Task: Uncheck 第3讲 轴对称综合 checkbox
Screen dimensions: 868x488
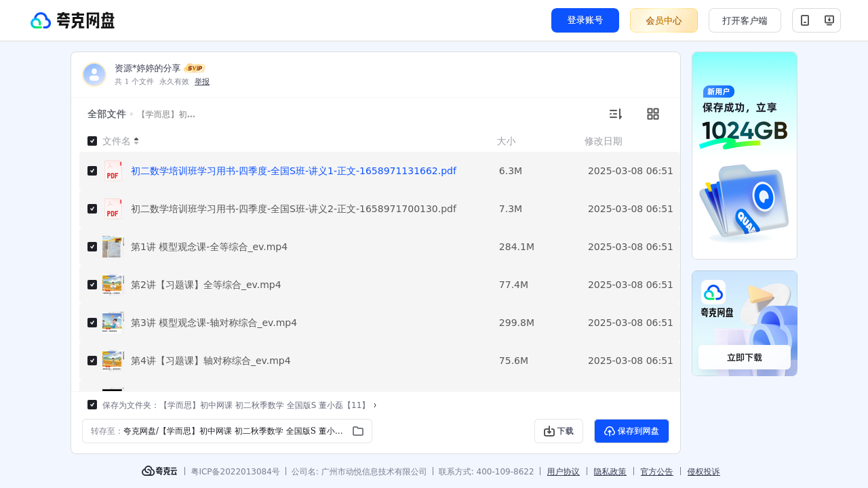Action: (92, 323)
